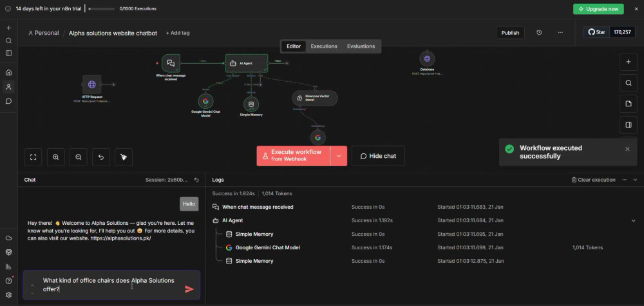Viewport: 644px width, 306px height.
Task: Toggle the sidebar panel layout icon
Action: point(8,53)
